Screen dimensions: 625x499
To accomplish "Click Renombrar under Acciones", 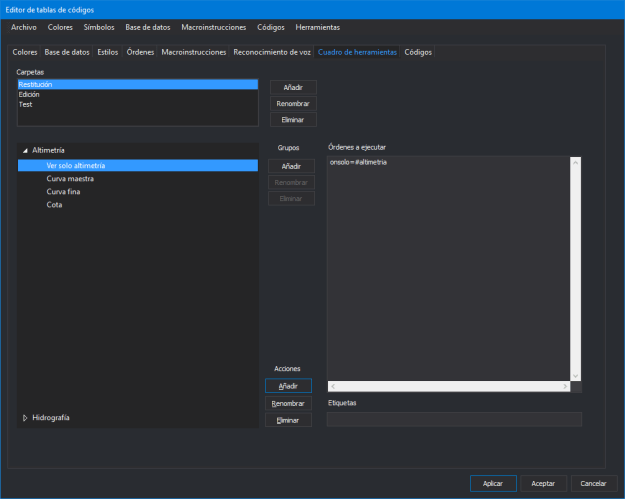I will pyautogui.click(x=289, y=403).
